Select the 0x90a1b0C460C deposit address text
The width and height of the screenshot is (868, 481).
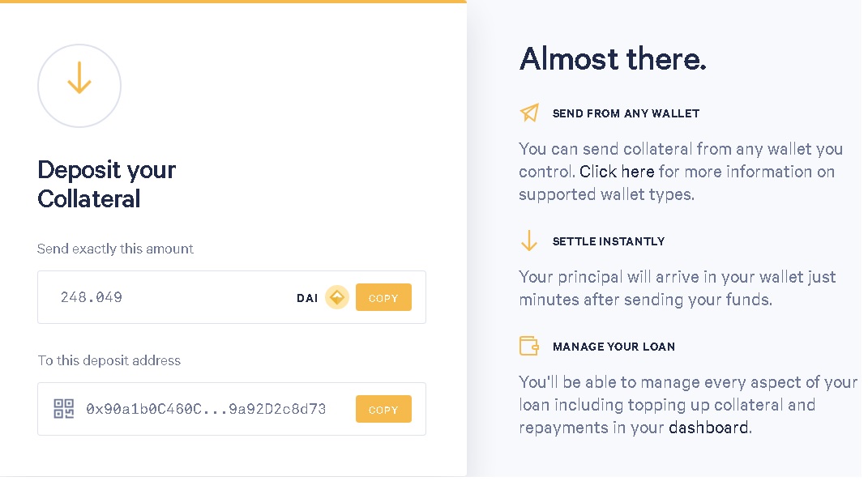[206, 409]
